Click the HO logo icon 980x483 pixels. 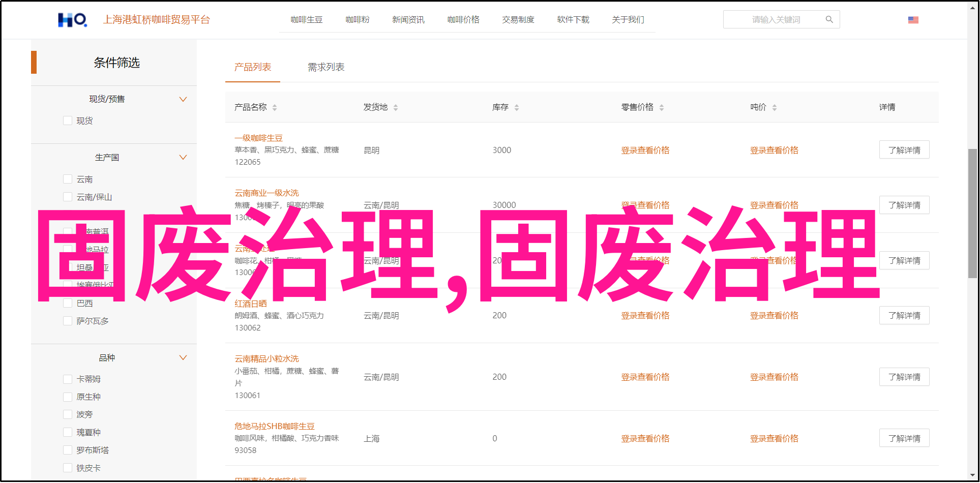point(72,20)
